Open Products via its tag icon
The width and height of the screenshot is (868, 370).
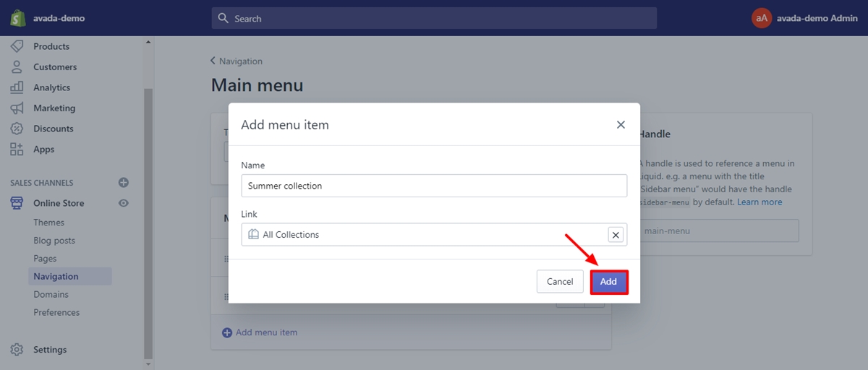[x=17, y=46]
